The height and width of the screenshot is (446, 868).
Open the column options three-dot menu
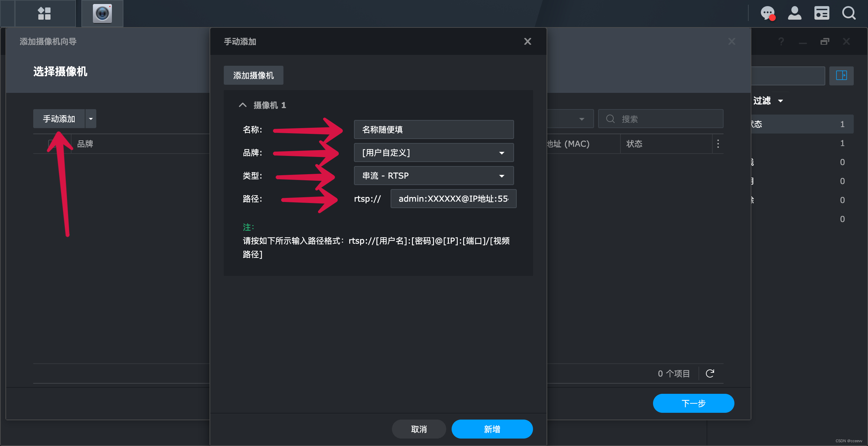pos(718,144)
